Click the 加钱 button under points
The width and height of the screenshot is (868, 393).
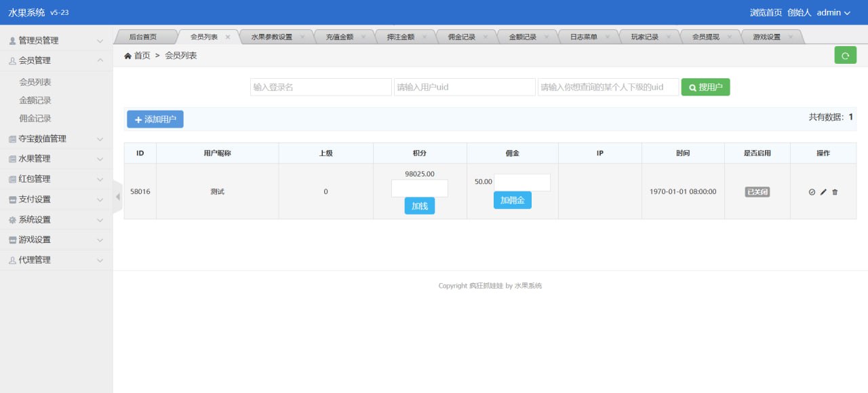coord(420,206)
